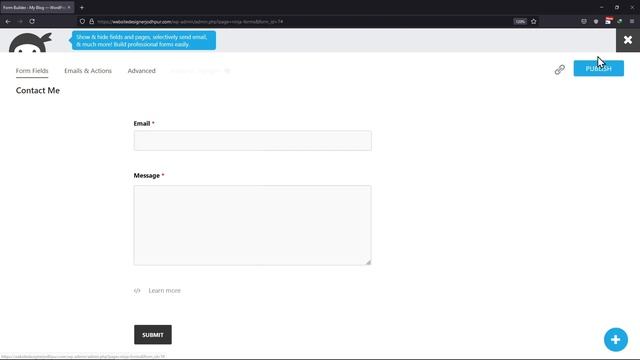View site security padlock details

pyautogui.click(x=91, y=21)
